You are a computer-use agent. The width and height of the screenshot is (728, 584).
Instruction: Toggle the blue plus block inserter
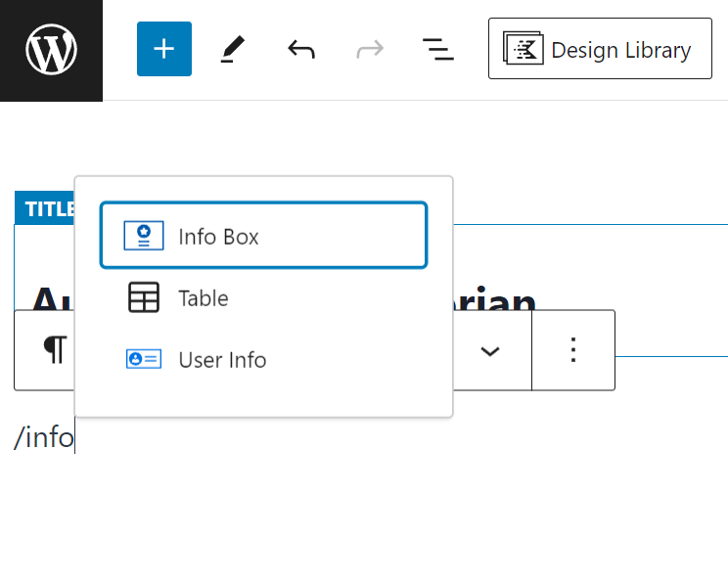click(x=164, y=50)
